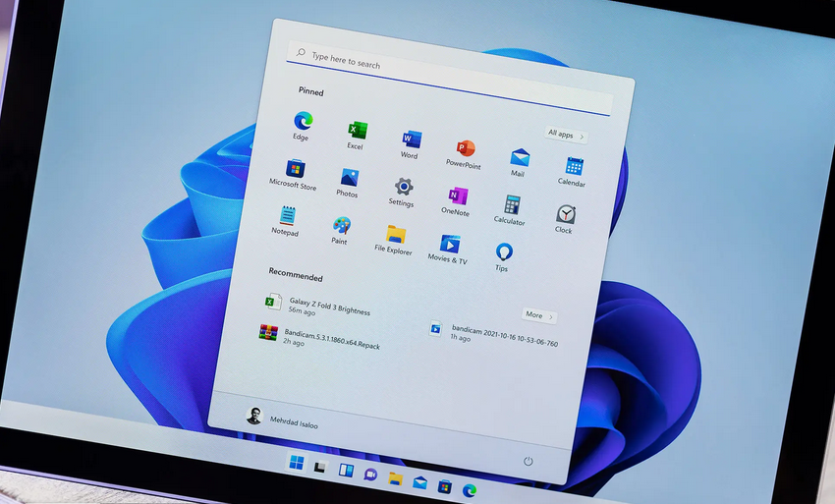This screenshot has width=835, height=504.
Task: Launch OneNote pinned app
Action: tap(457, 200)
